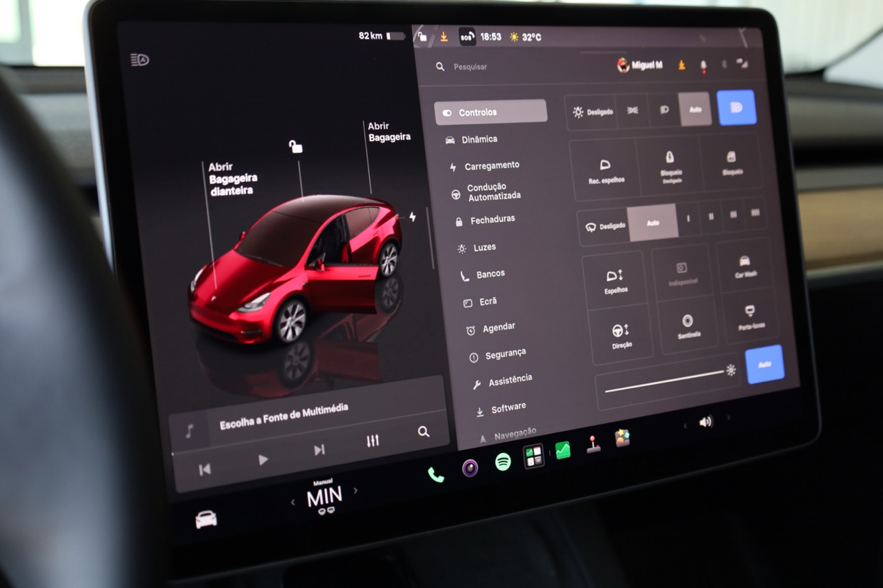Turn exterior lights to Desligado
This screenshot has height=588, width=883.
click(x=592, y=112)
